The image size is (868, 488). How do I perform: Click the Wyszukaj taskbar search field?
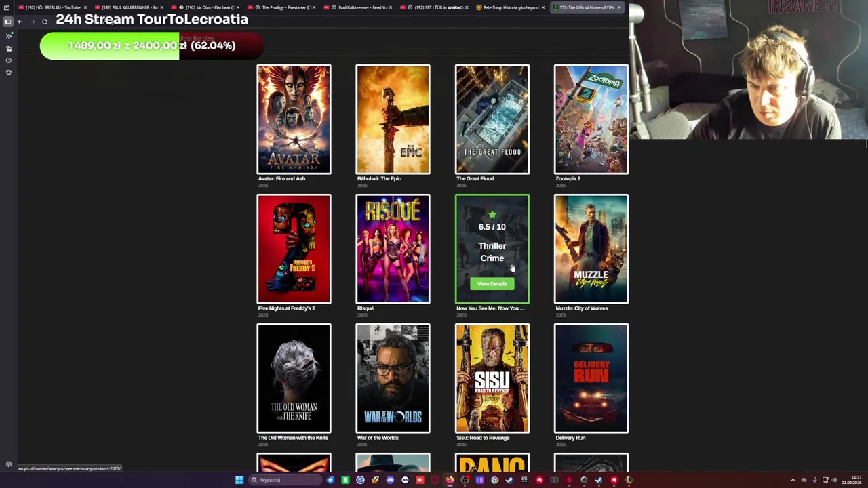pyautogui.click(x=283, y=480)
